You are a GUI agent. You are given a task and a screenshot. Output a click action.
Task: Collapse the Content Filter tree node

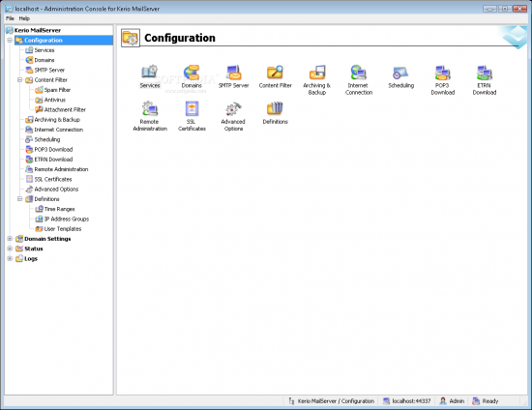19,79
